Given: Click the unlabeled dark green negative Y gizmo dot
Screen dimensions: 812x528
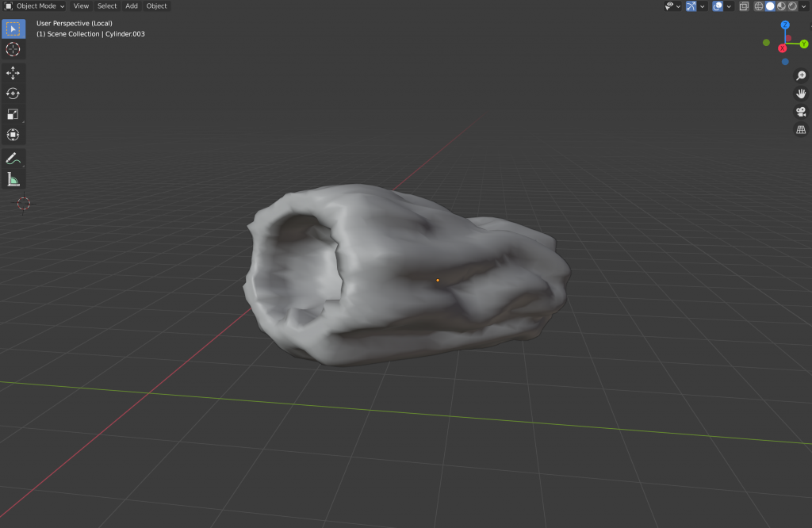Looking at the screenshot, I should [x=767, y=43].
